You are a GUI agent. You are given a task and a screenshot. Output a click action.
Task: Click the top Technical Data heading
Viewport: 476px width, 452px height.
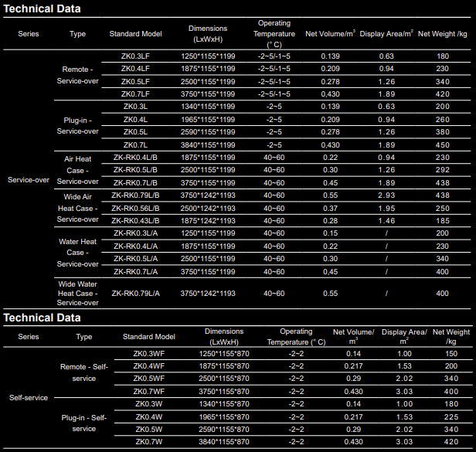coord(42,9)
